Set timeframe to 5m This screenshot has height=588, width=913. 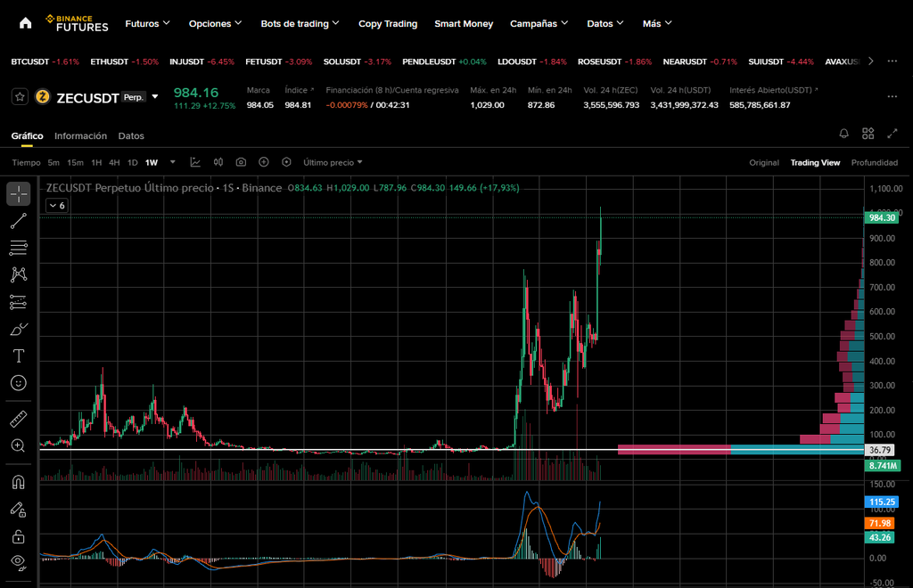53,163
